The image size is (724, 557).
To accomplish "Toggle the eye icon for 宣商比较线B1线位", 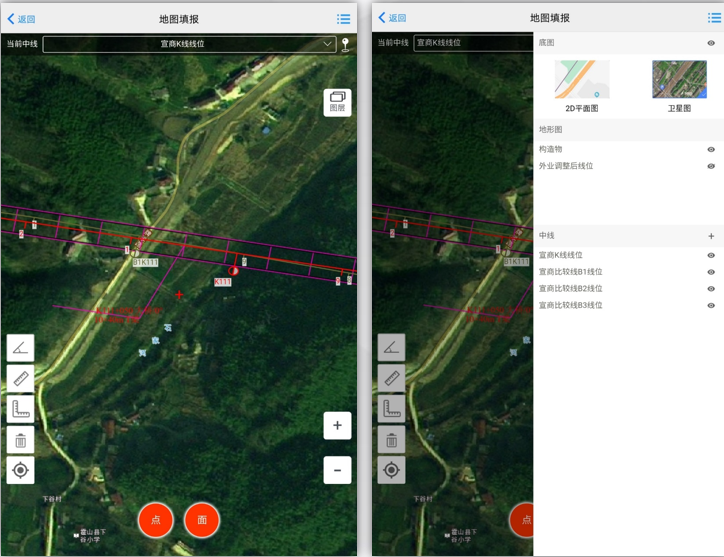I will point(711,272).
